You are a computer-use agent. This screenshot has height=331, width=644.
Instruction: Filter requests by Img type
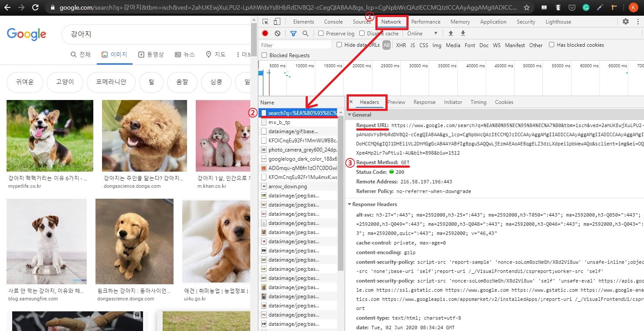coord(437,45)
